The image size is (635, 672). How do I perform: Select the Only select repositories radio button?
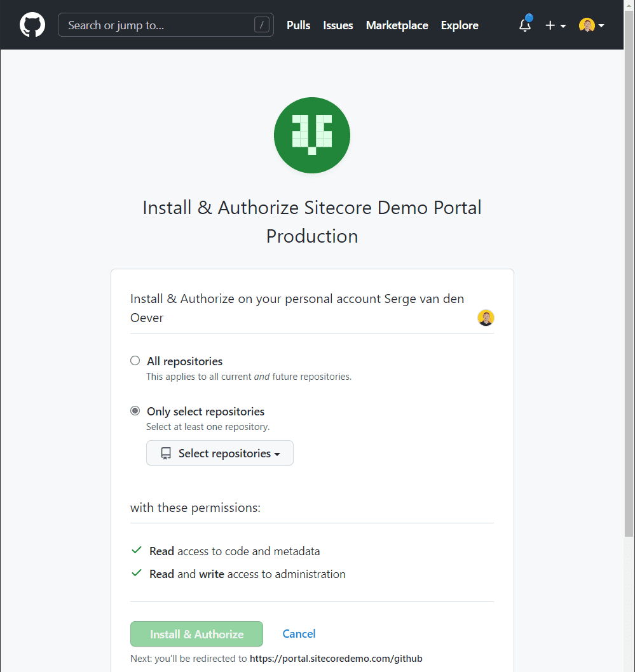tap(135, 411)
